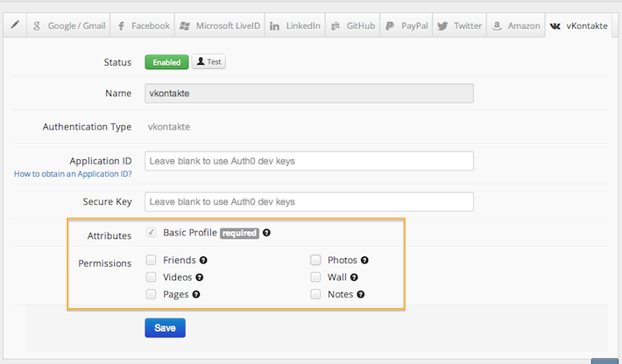
Task: Click the Microsoft Windows flag icon
Action: (185, 26)
